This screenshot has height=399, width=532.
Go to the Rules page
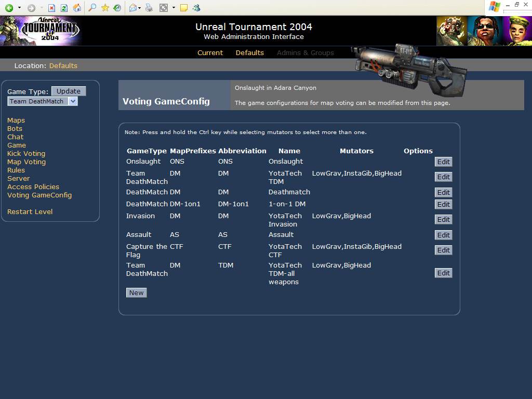pyautogui.click(x=16, y=170)
